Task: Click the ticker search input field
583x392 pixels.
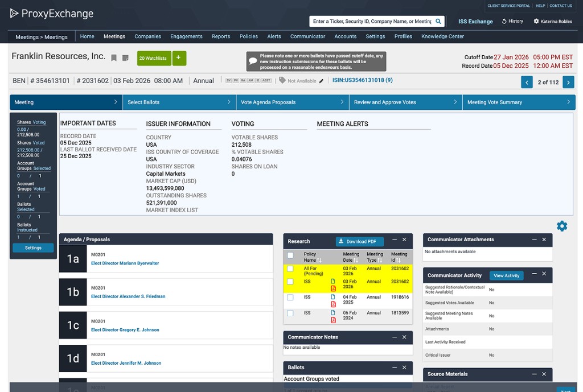Action: (372, 21)
